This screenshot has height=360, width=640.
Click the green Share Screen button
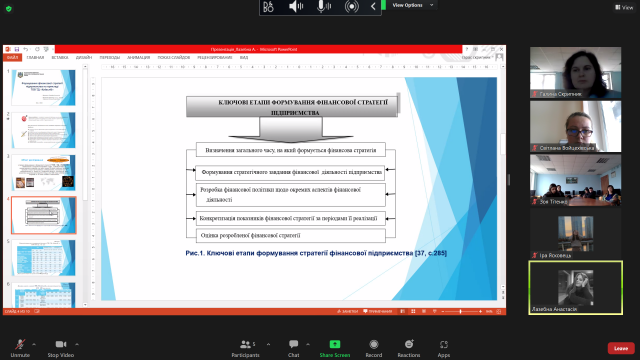coord(335,348)
